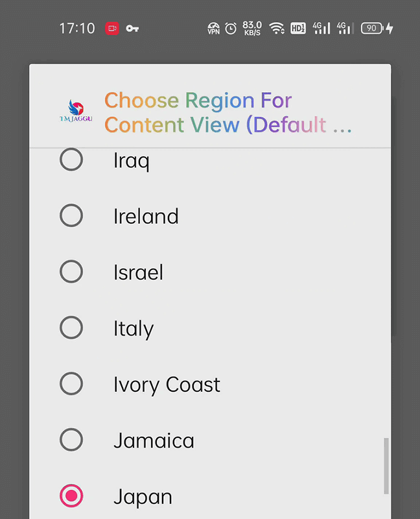
Task: Tap the Wi-Fi signal icon
Action: click(277, 29)
